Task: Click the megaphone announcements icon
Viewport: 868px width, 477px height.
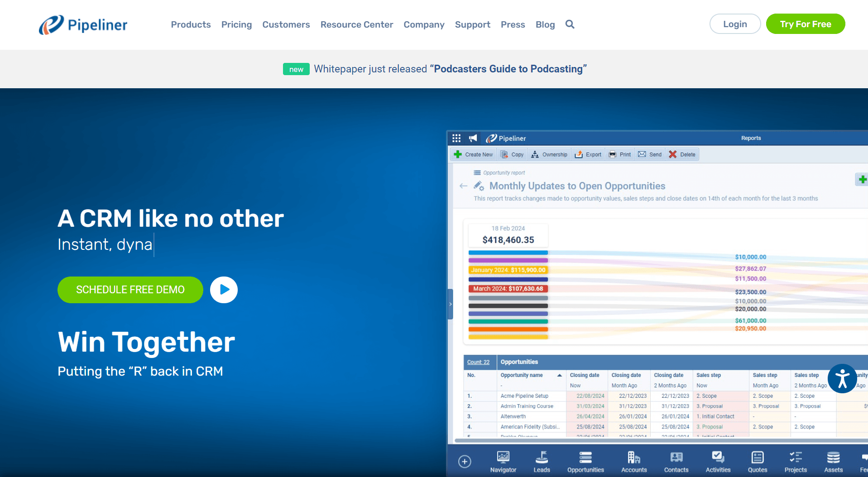Action: (473, 138)
